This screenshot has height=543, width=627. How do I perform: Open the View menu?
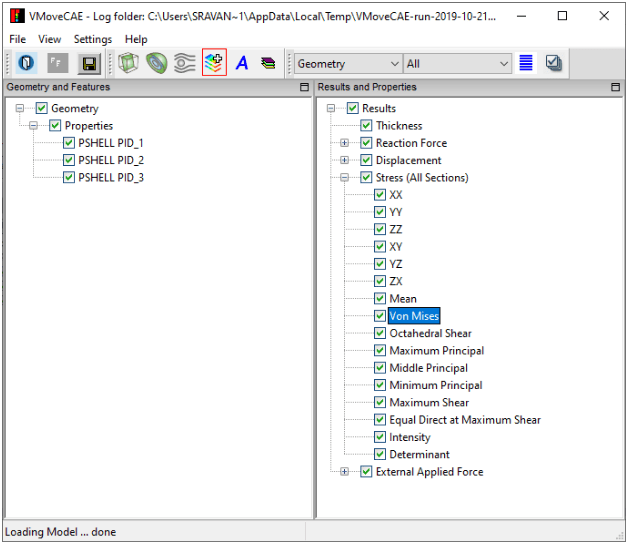click(x=50, y=39)
